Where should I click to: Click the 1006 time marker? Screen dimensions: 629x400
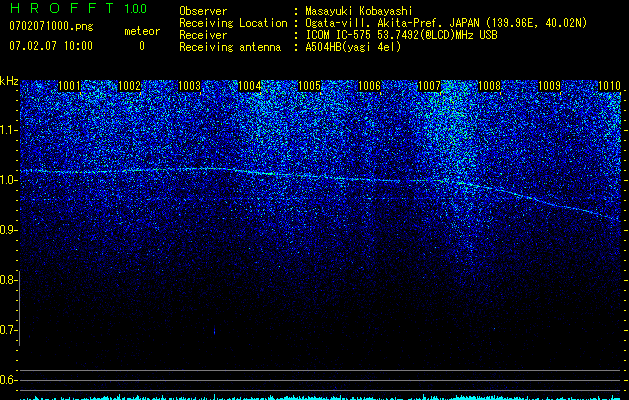(x=369, y=86)
